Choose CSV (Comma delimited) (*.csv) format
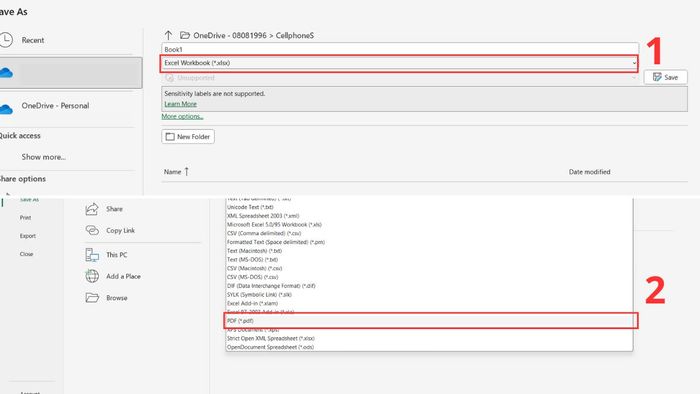This screenshot has width=700, height=394. (429, 233)
